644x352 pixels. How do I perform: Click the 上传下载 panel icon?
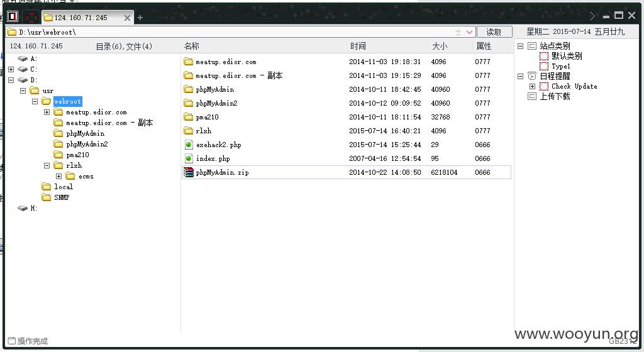(532, 96)
